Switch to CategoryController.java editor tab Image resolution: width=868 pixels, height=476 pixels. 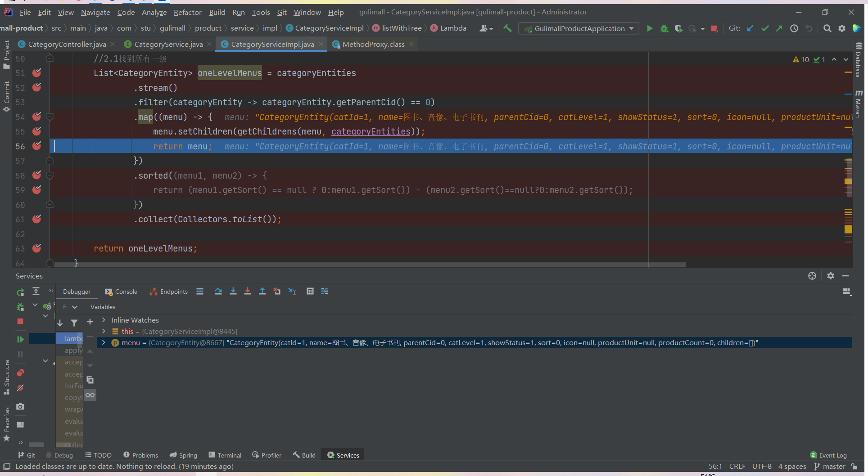pos(67,44)
